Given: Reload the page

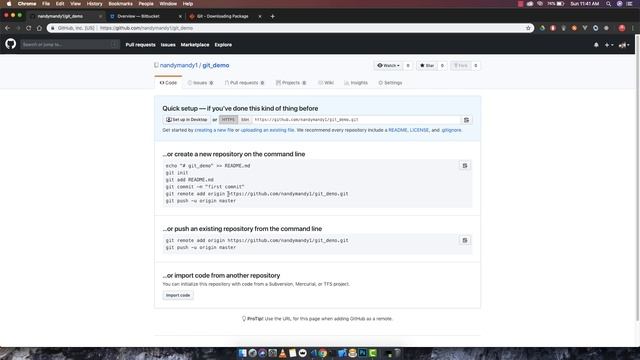Looking at the screenshot, I should pos(29,28).
